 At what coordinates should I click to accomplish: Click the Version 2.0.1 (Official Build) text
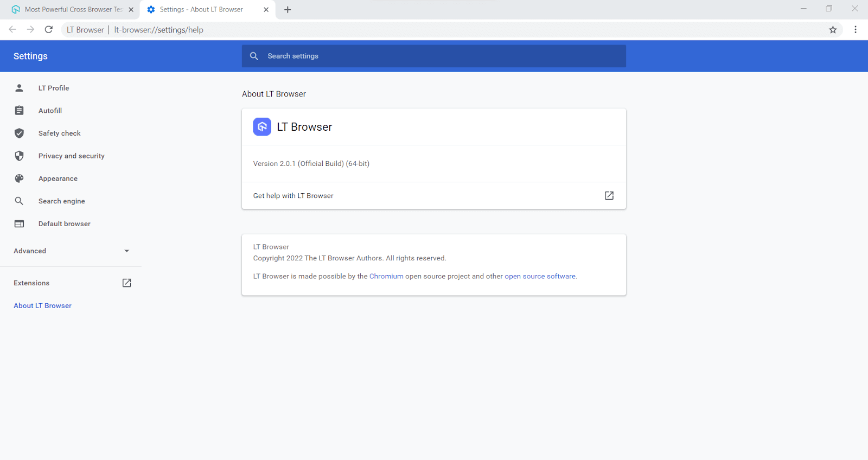click(x=311, y=164)
